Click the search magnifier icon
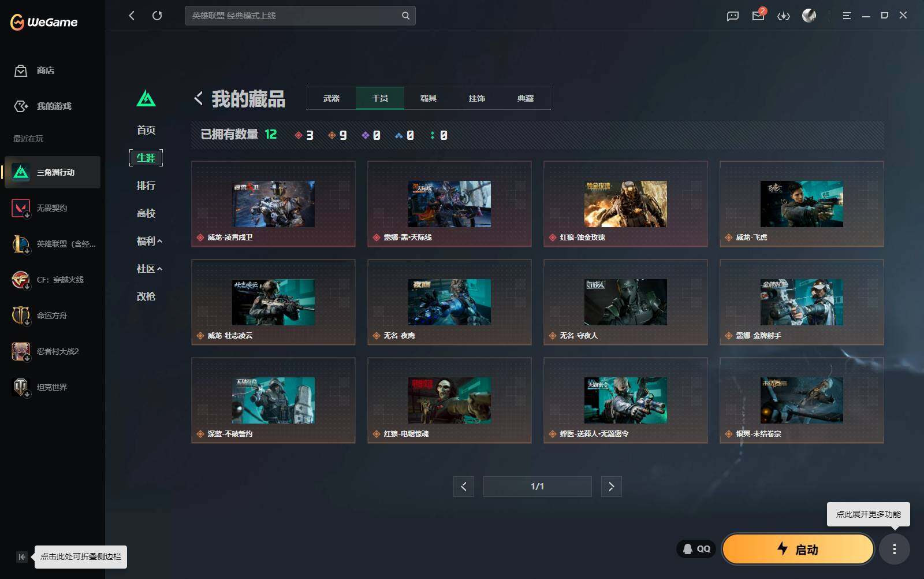924x579 pixels. [x=406, y=16]
